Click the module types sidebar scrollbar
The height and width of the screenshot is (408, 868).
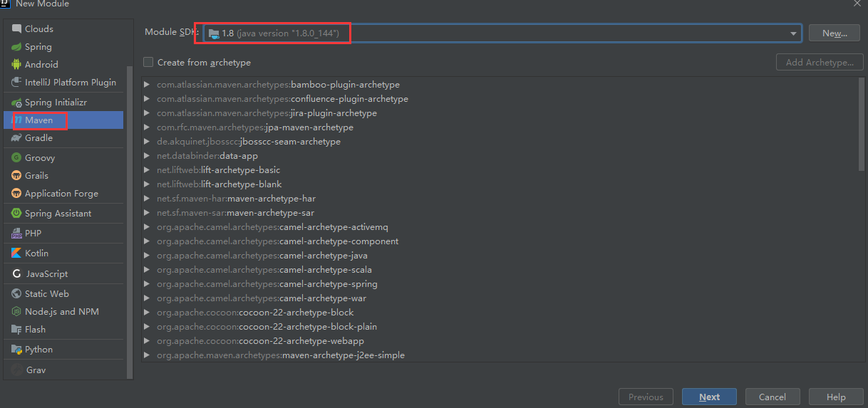pyautogui.click(x=129, y=222)
